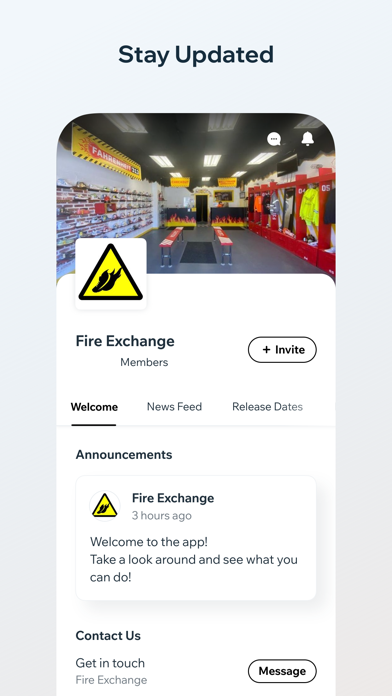Click the plus Invite button
Screen dimensions: 392x696
point(282,350)
